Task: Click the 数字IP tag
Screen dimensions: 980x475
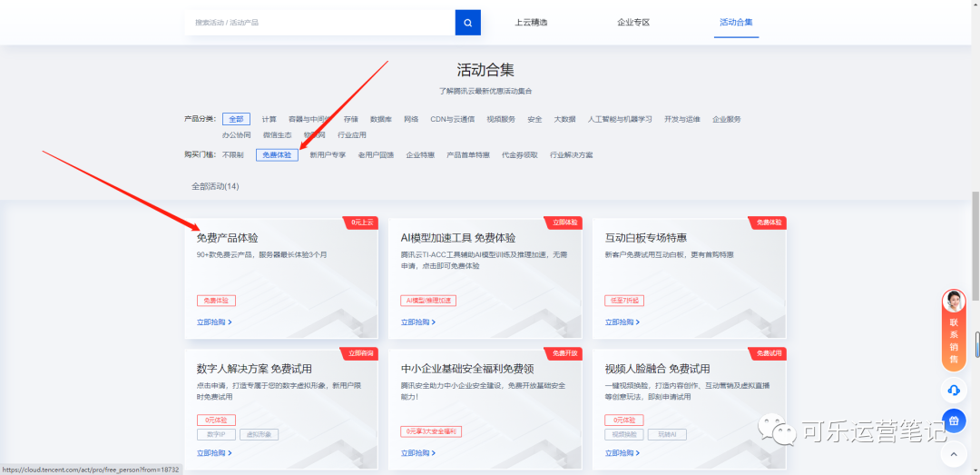Action: (216, 434)
